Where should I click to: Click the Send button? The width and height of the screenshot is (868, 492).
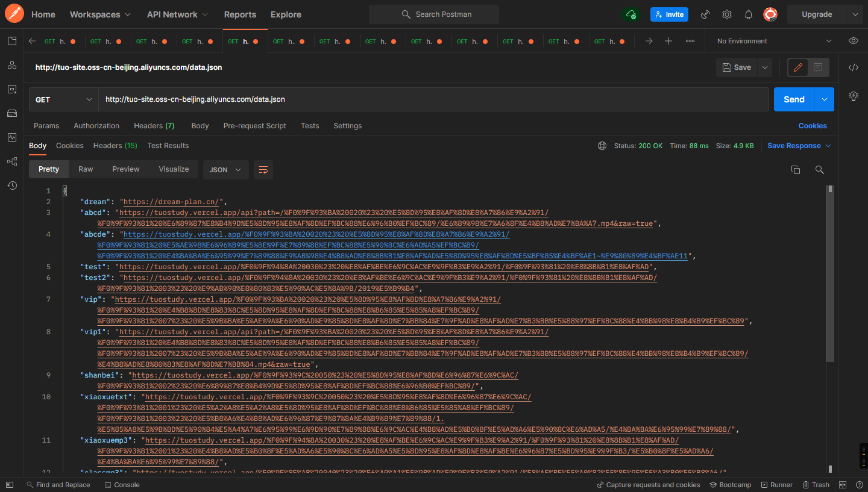click(x=794, y=99)
